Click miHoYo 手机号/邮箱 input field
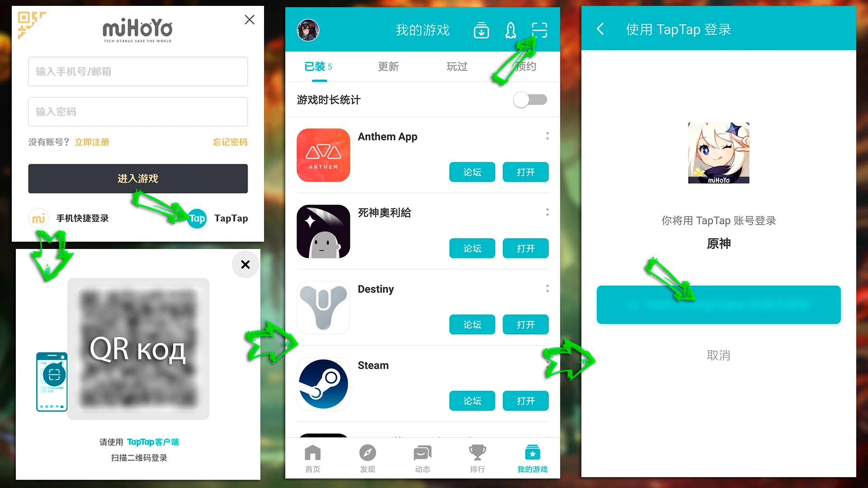This screenshot has width=868, height=488. pos(138,71)
